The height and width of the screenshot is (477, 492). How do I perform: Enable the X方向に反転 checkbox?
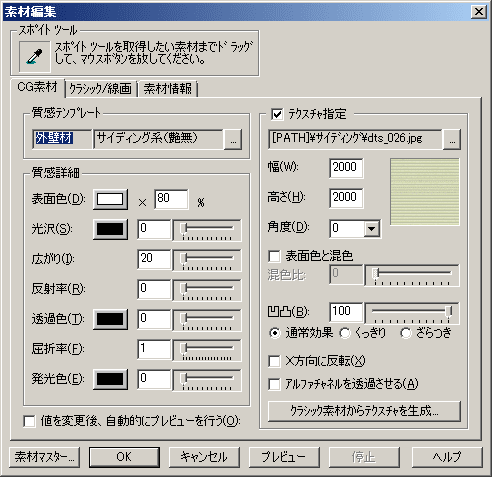274,361
